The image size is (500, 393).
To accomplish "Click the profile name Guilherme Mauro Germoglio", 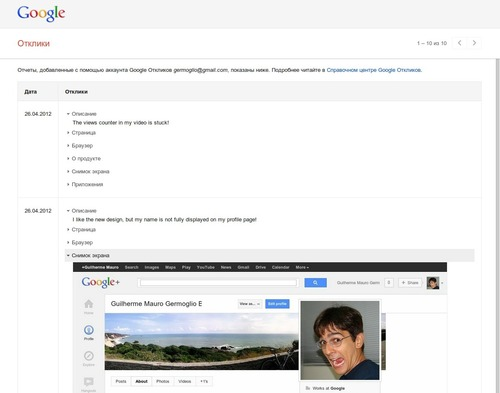I will (x=156, y=304).
